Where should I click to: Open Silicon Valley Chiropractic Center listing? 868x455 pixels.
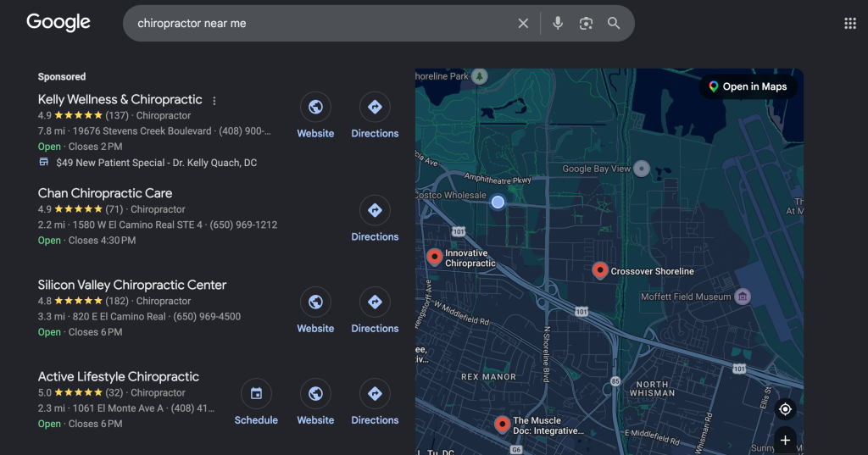pyautogui.click(x=131, y=285)
